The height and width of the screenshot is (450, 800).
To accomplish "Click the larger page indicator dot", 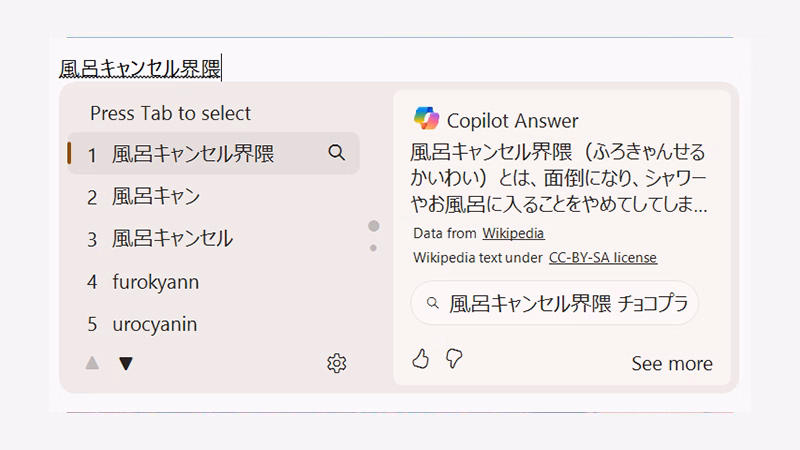I will click(374, 226).
